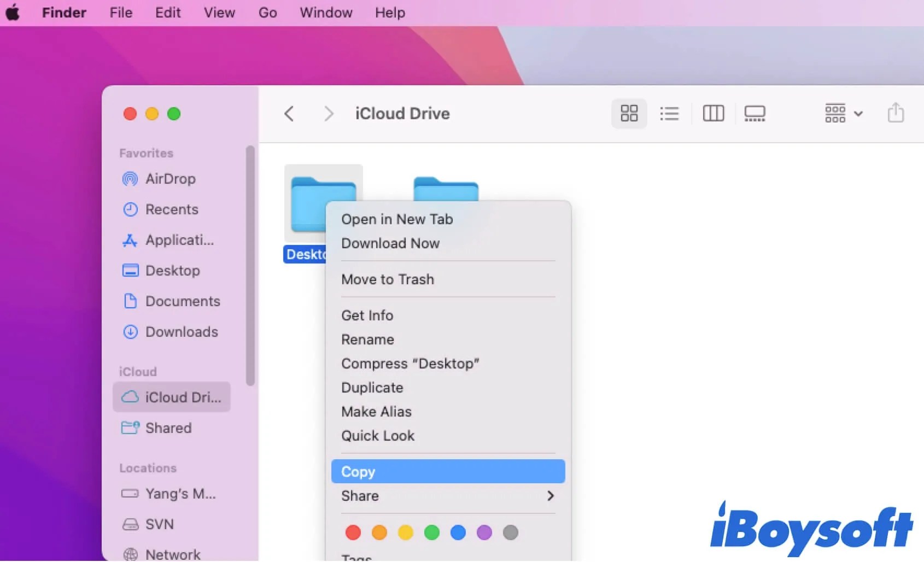Viewport: 924px width, 562px height.
Task: Go forward with the right chevron
Action: 328,114
